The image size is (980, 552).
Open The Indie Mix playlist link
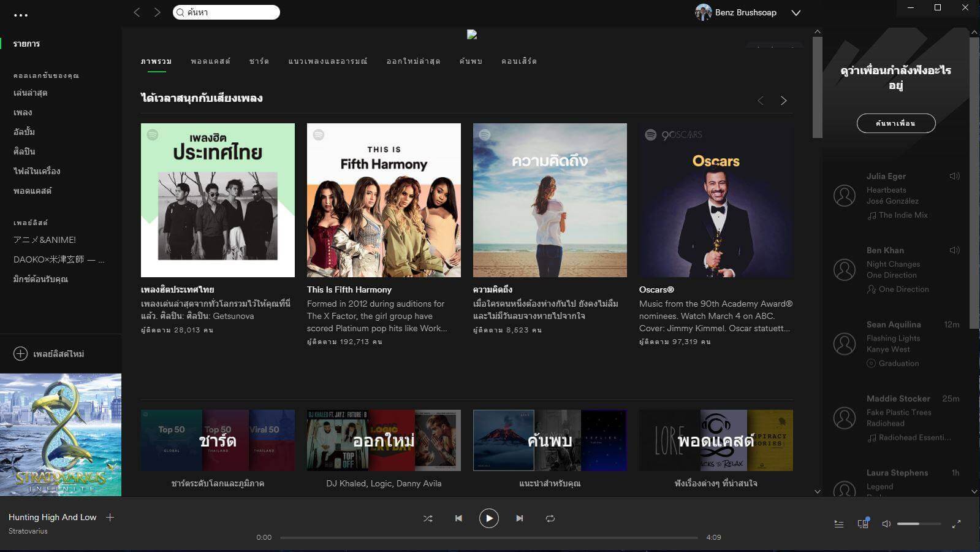(x=903, y=215)
